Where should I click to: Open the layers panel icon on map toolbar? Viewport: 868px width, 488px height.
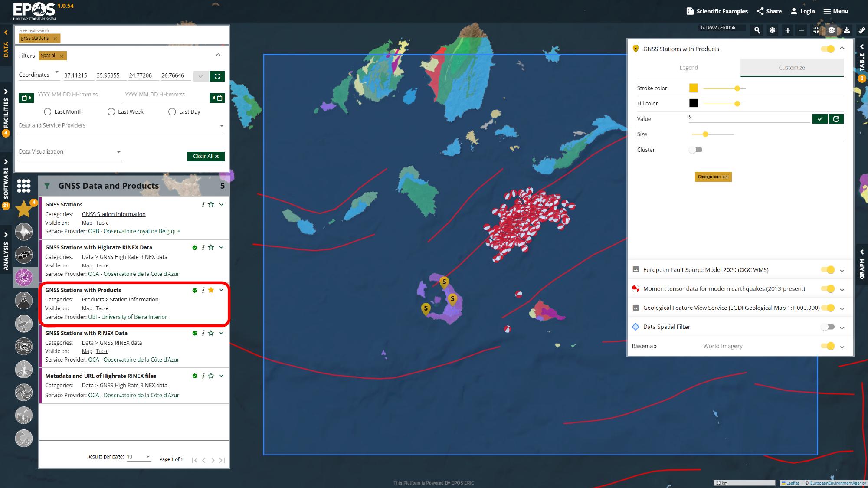(831, 30)
